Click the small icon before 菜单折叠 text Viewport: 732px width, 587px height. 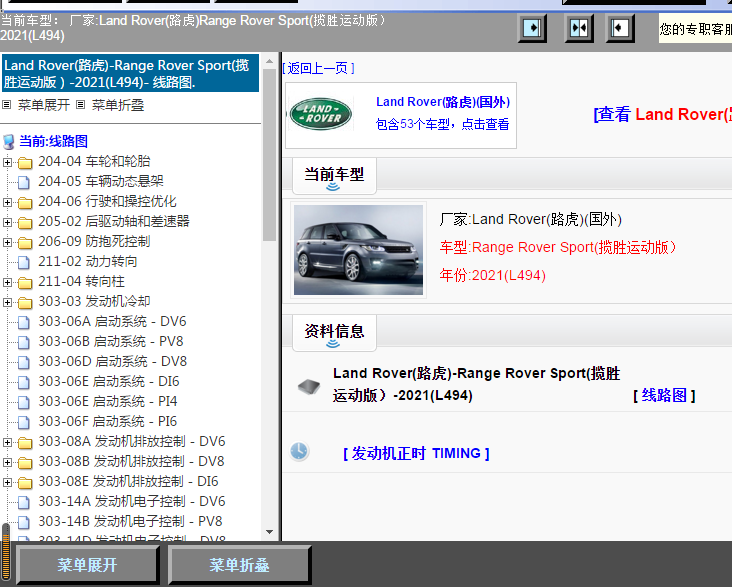(81, 105)
